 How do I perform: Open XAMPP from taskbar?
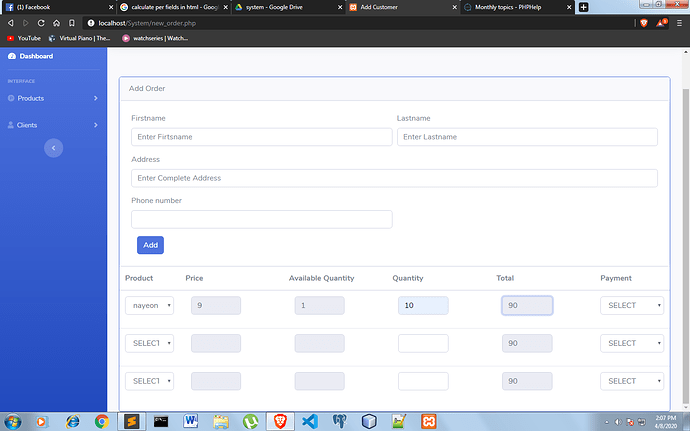tap(428, 421)
